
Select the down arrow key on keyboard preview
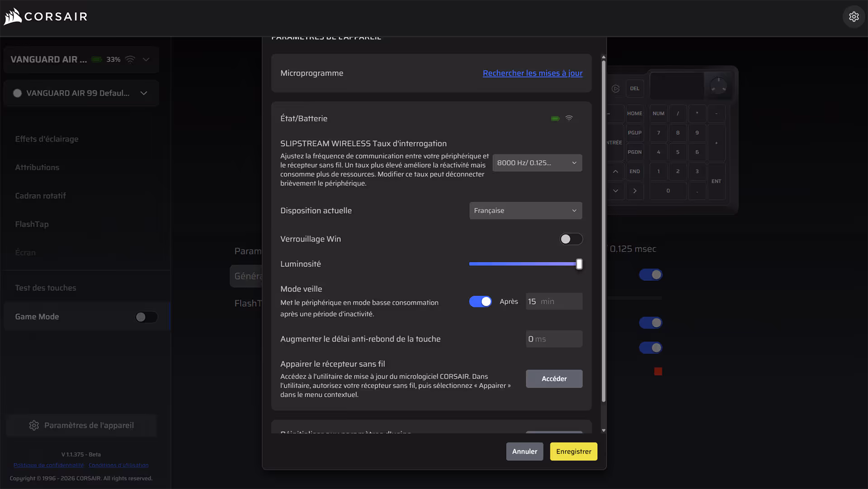coord(616,191)
